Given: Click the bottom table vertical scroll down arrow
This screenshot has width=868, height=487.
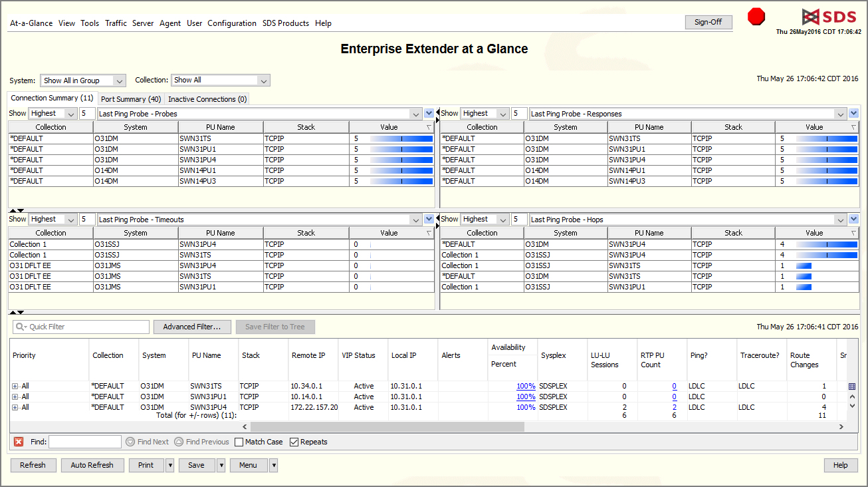Looking at the screenshot, I should click(852, 405).
